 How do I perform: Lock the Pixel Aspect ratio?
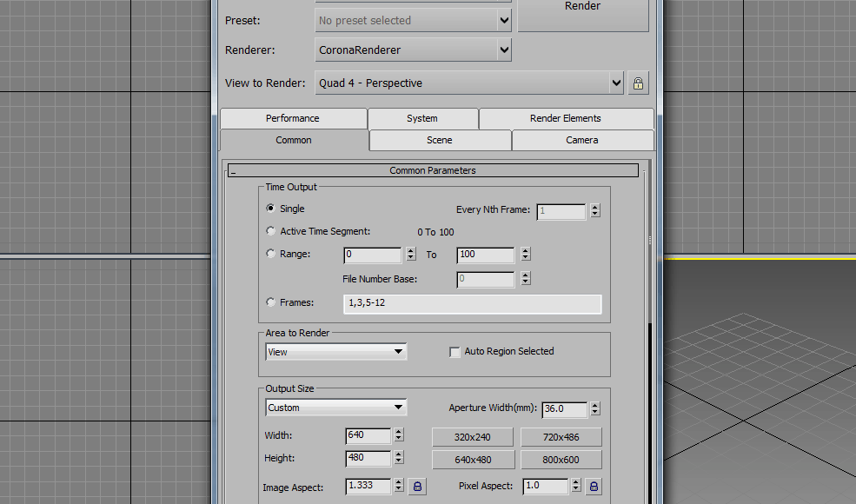click(594, 487)
